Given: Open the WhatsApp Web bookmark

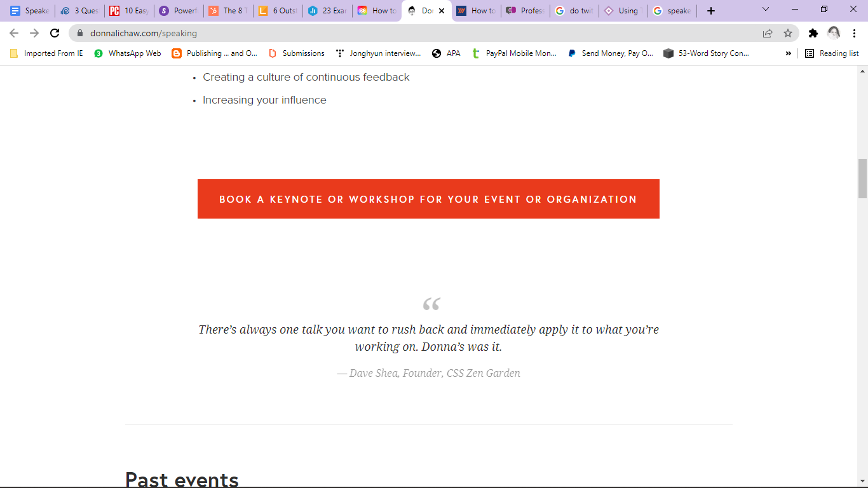Looking at the screenshot, I should coord(128,53).
